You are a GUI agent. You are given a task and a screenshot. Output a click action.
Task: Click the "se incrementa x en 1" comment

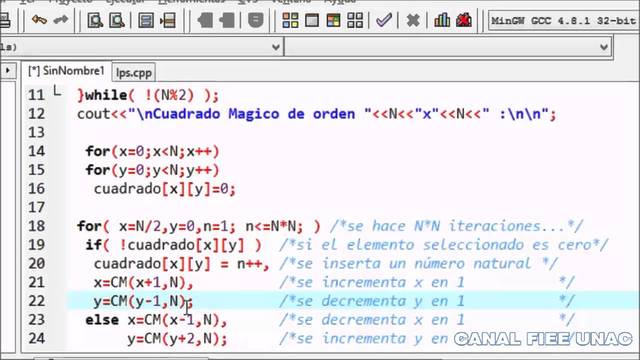380,282
